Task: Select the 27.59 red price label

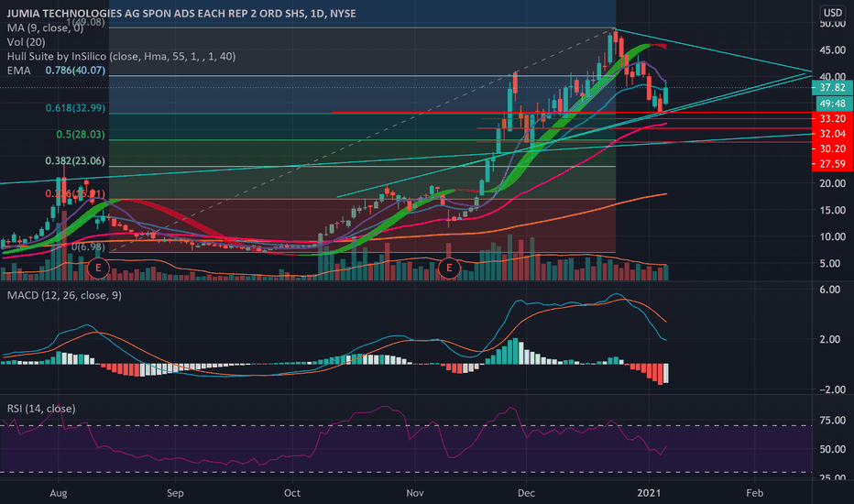Action: pyautogui.click(x=832, y=164)
